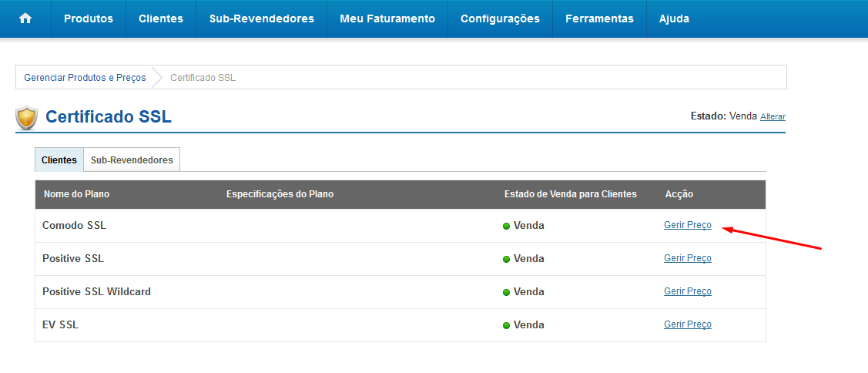Click the SSL shield icon
868x373 pixels.
point(26,117)
